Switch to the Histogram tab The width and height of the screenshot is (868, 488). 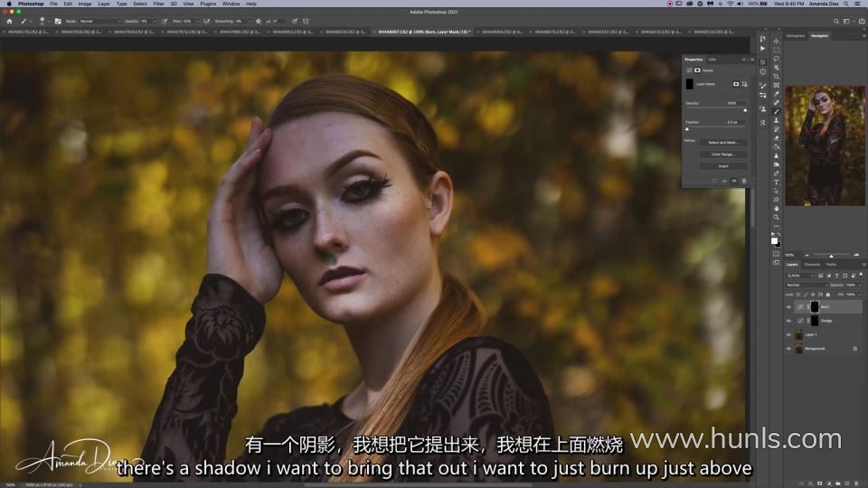796,35
